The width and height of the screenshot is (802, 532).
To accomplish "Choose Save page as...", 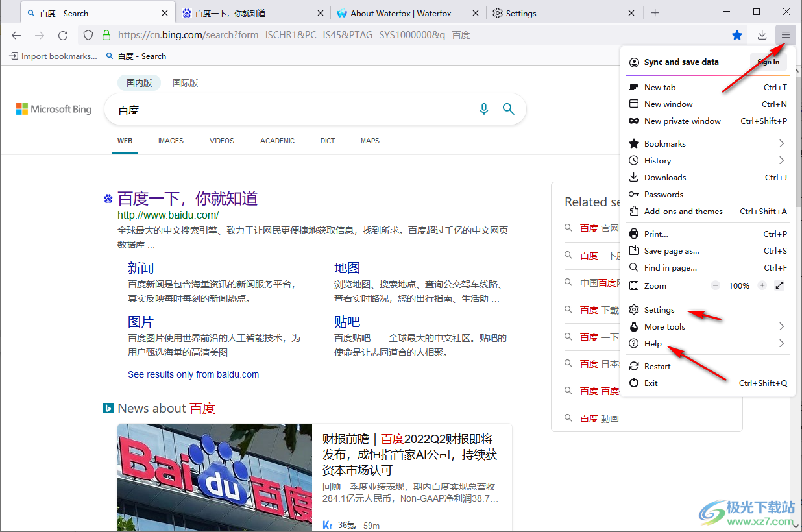I will [x=707, y=250].
